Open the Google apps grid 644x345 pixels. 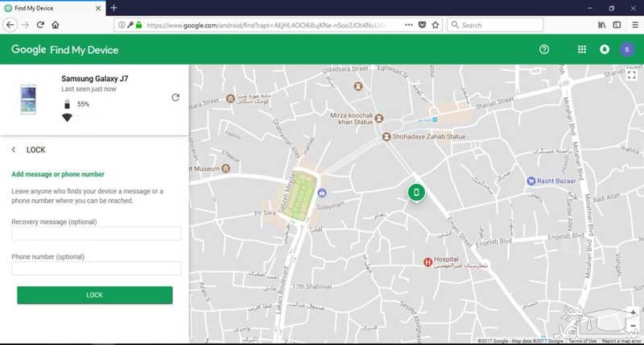click(x=582, y=49)
